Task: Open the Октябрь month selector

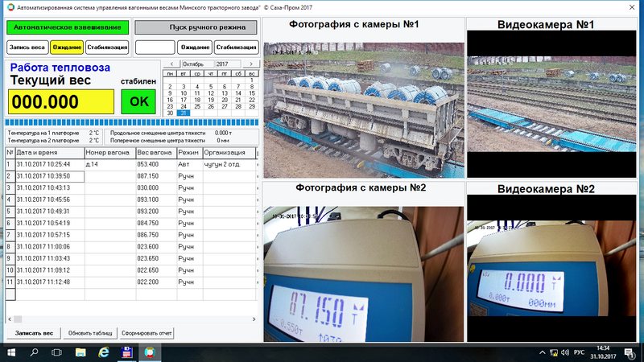Action: (x=198, y=64)
